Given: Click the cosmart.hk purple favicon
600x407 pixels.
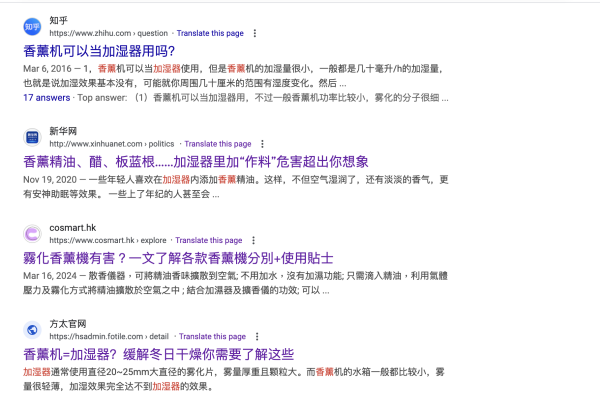Looking at the screenshot, I should coord(33,234).
